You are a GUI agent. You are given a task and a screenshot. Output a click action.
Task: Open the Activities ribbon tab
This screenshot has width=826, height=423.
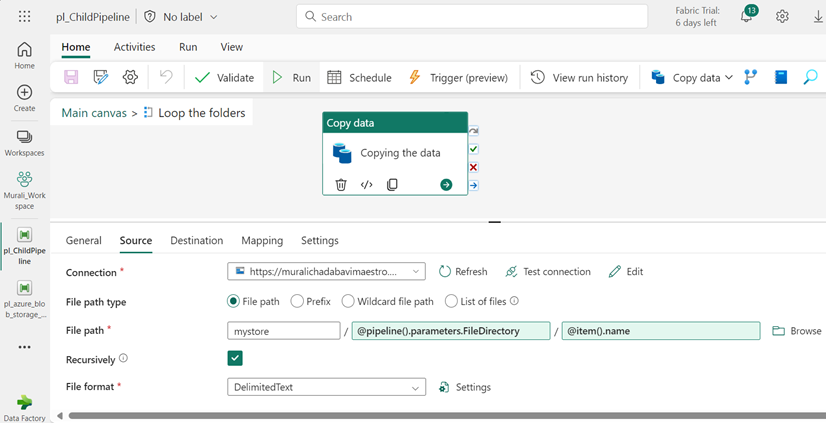[x=134, y=47]
